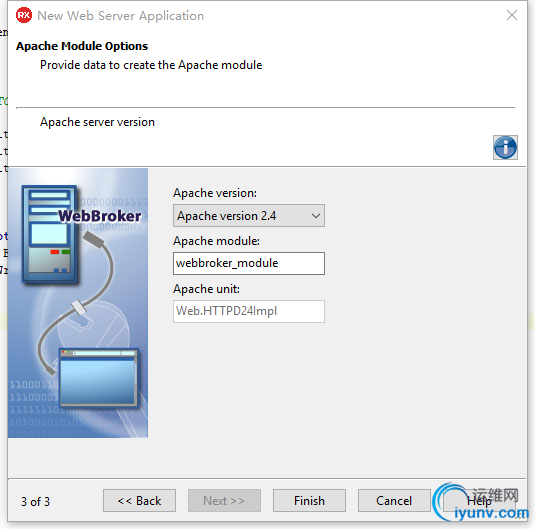Cancel the New Web Server Application wizard
Image resolution: width=535 pixels, height=529 pixels.
(x=394, y=501)
